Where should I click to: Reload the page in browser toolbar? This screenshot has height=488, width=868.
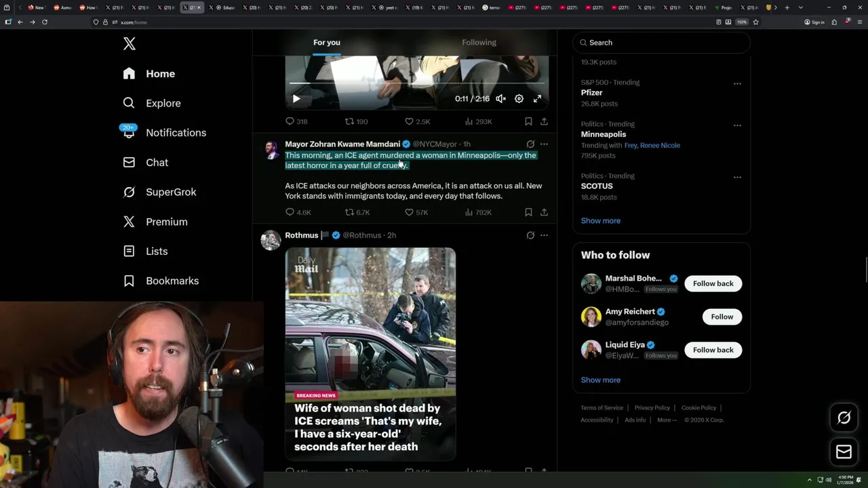[x=45, y=22]
